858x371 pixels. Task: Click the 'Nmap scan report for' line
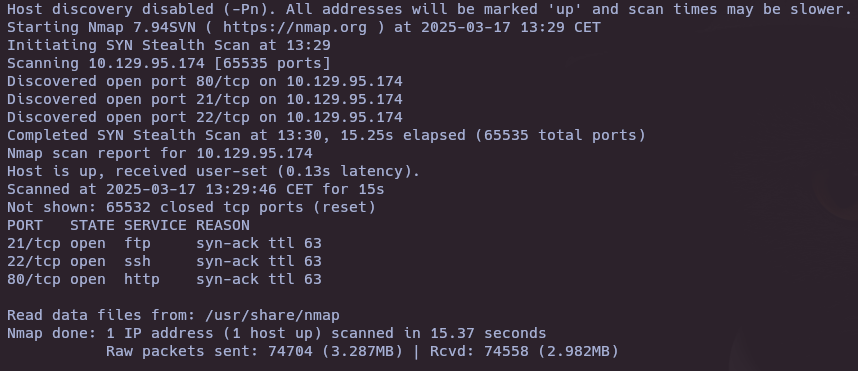160,153
